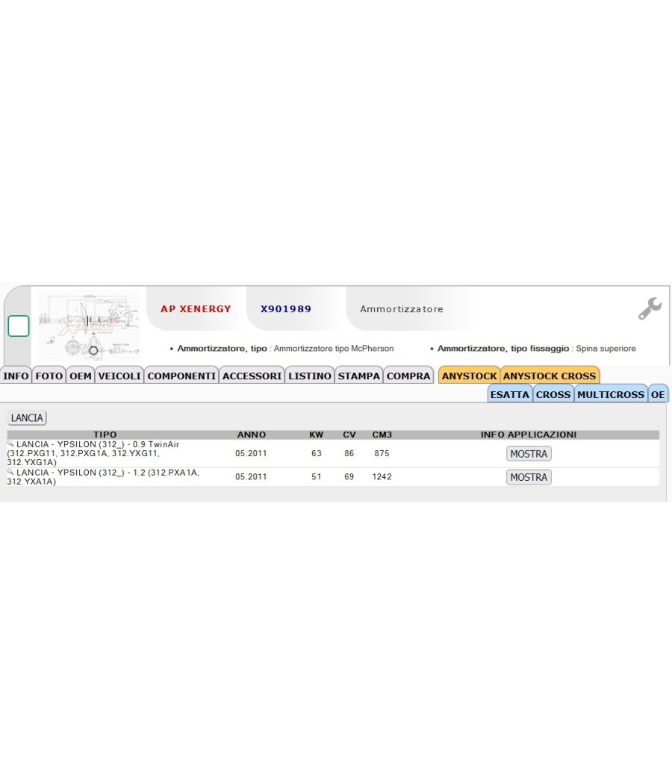
Task: Switch to the VEICOLI tab
Action: (x=119, y=376)
